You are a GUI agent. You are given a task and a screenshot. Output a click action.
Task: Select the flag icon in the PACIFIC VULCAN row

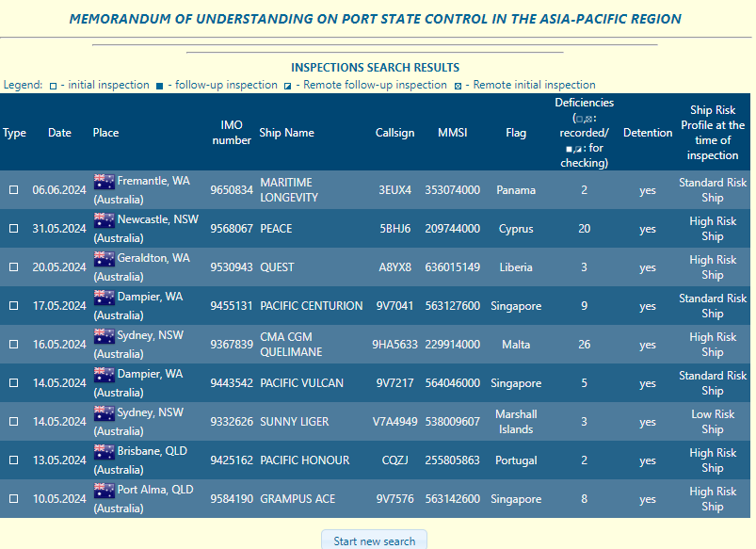pos(105,375)
